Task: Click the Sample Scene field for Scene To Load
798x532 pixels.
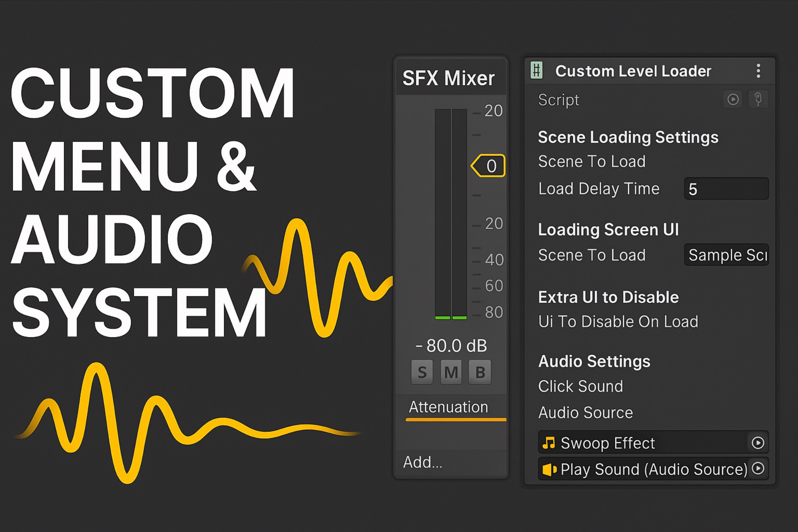Action: [x=726, y=255]
